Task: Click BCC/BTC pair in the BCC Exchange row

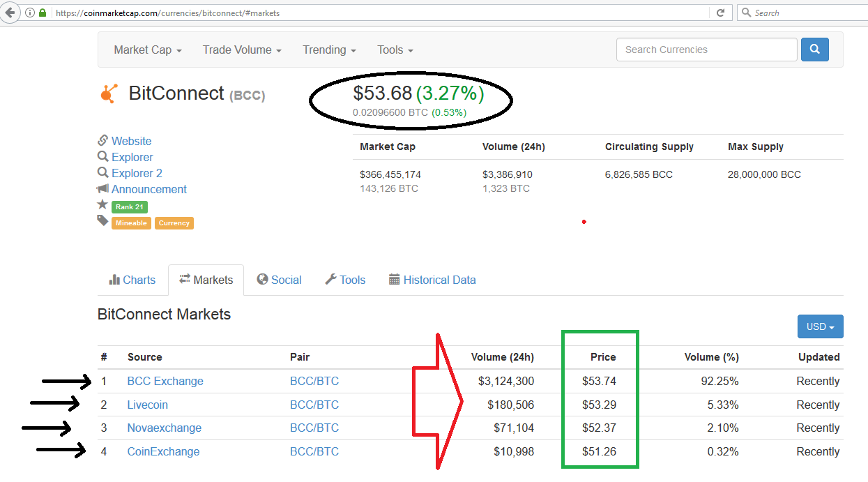Action: pyautogui.click(x=314, y=381)
